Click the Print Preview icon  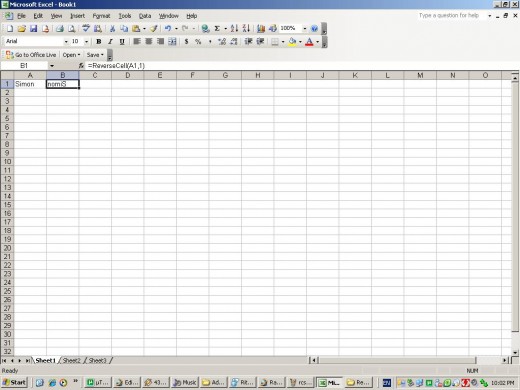pos(72,29)
